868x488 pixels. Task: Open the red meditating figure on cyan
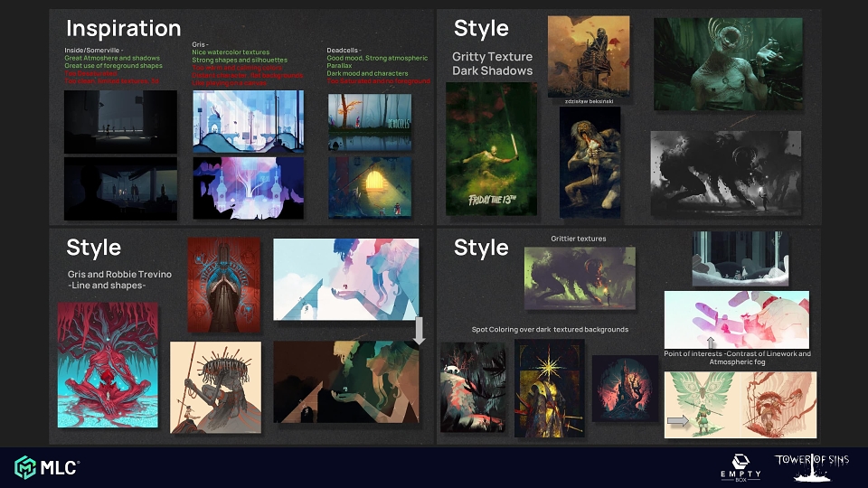(108, 365)
